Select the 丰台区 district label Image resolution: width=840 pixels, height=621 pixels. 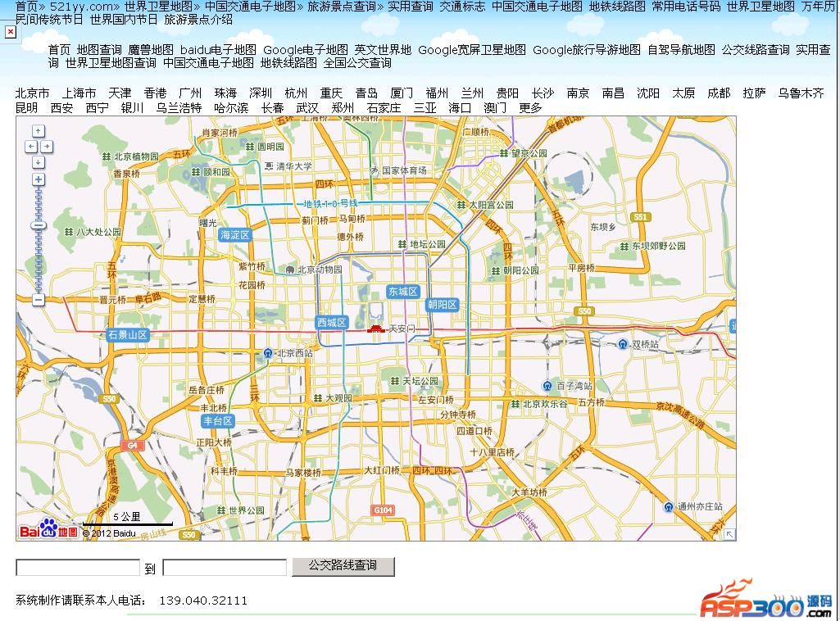(x=218, y=421)
